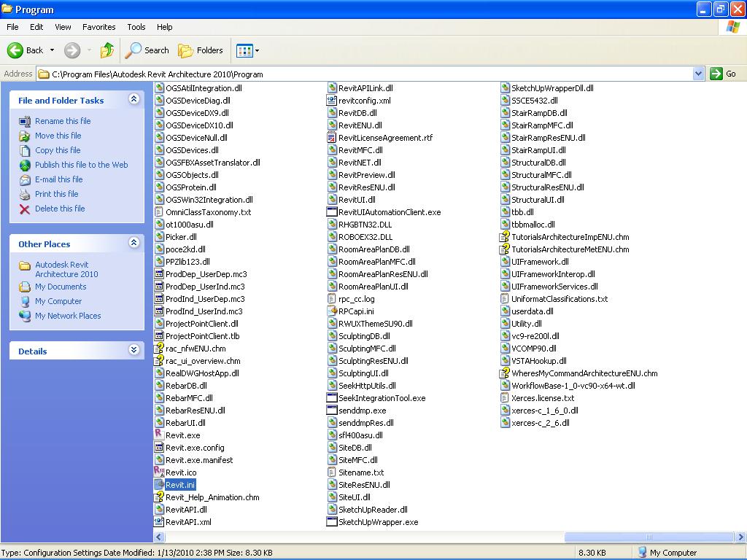Image resolution: width=747 pixels, height=560 pixels.
Task: Select the revitconfig.xml file icon
Action: tap(332, 101)
